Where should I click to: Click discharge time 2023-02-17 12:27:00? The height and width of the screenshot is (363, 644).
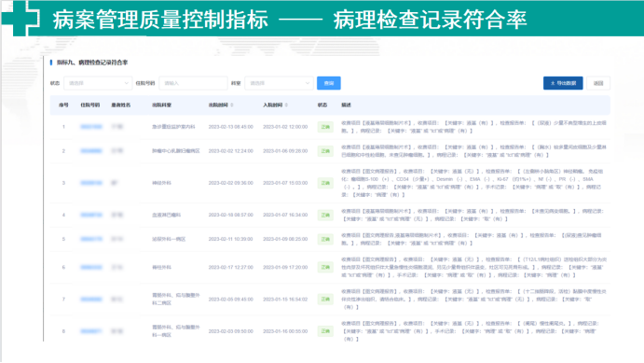point(231,267)
